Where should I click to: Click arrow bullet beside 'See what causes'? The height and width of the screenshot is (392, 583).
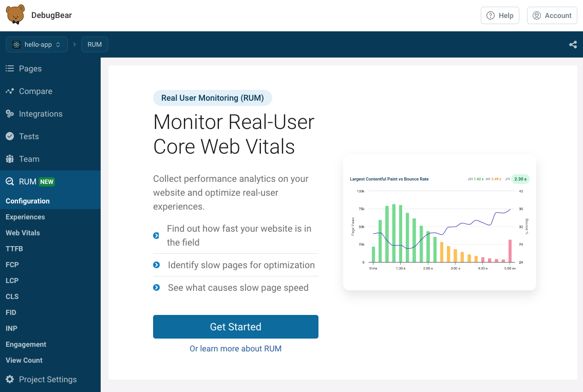pos(157,288)
